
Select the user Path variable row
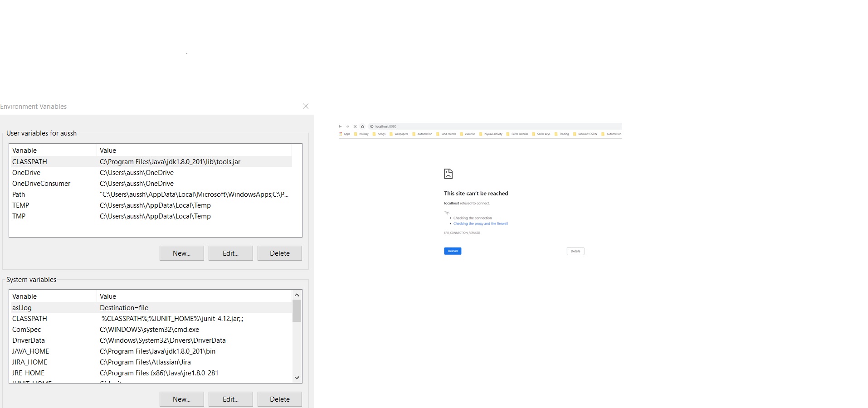coord(151,194)
